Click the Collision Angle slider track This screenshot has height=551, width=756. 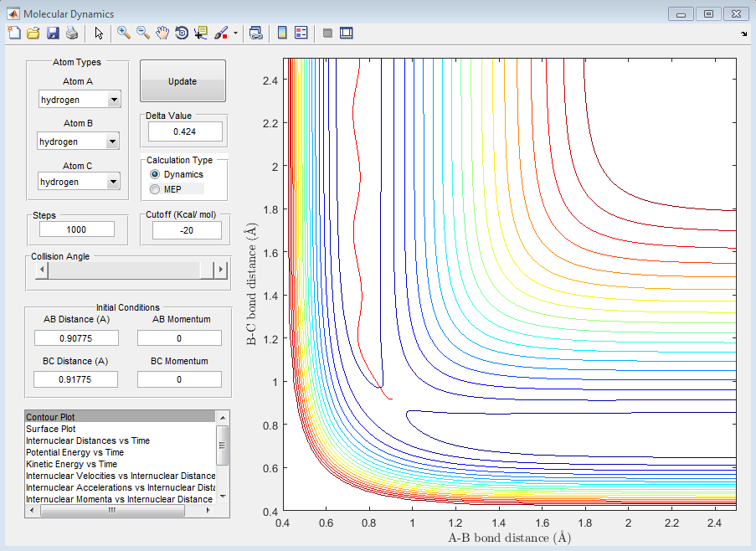(x=126, y=270)
